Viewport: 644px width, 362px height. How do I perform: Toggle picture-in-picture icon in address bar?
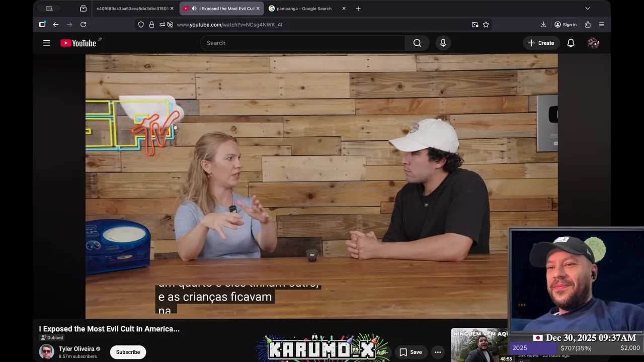pos(475,25)
